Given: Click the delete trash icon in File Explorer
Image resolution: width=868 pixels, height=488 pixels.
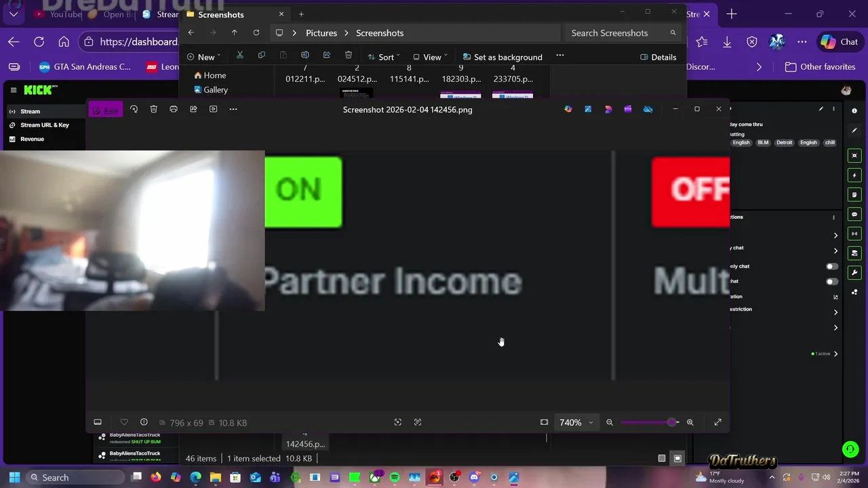Looking at the screenshot, I should tap(349, 56).
